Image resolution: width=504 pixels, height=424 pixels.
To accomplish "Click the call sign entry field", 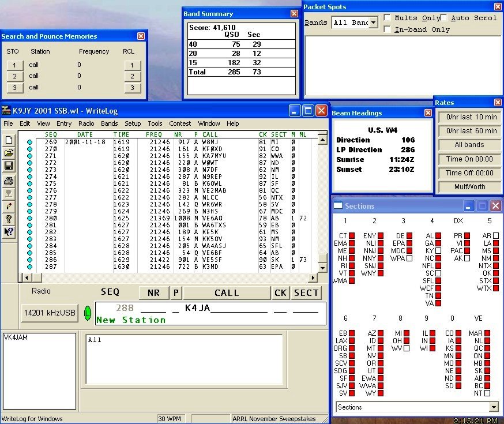I will pyautogui.click(x=225, y=309).
